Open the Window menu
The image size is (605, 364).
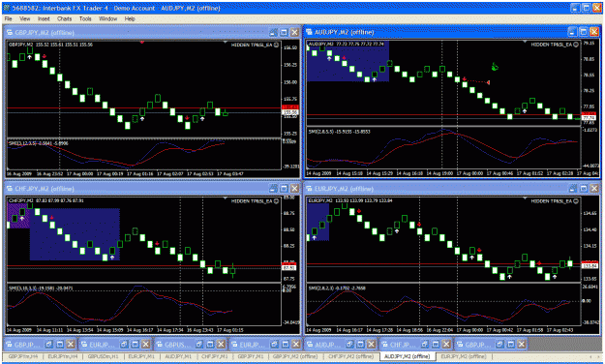[107, 18]
